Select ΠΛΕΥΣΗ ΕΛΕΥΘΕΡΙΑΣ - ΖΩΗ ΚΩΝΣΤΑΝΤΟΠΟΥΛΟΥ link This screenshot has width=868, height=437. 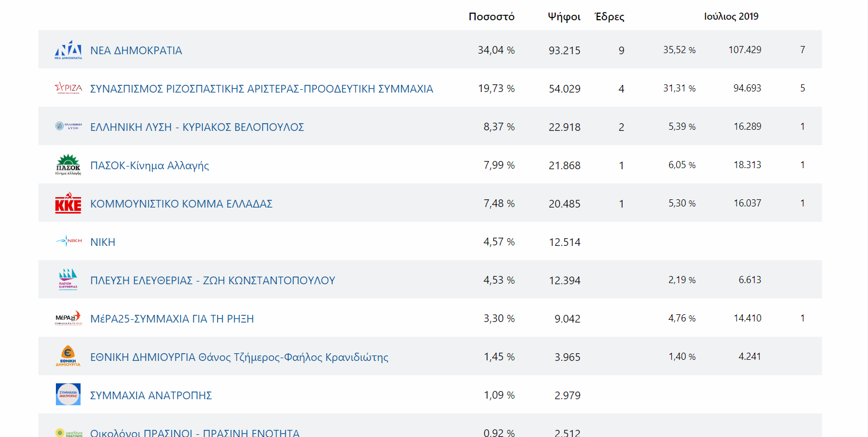click(x=212, y=280)
